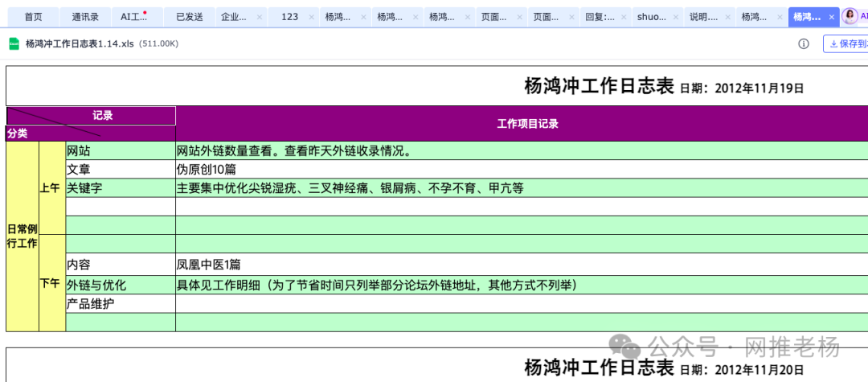Screen dimensions: 868x382
Task: Close the shuo... tab
Action: point(675,17)
